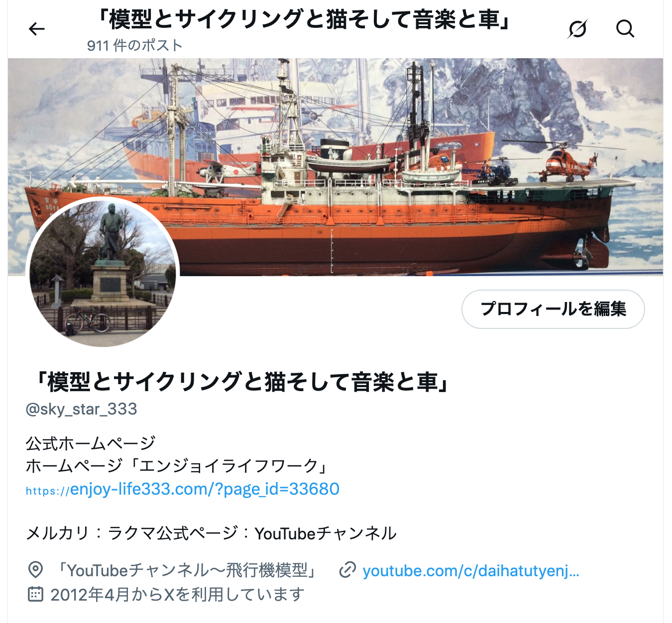The width and height of the screenshot is (672, 623).
Task: Select the top header title text
Action: point(303,19)
